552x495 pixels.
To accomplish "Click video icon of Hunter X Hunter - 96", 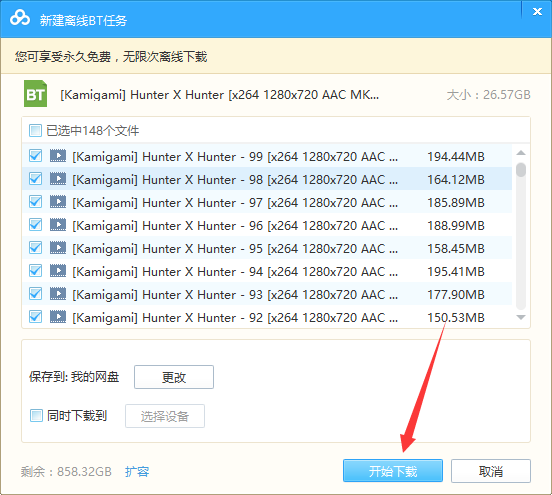I will tap(58, 225).
